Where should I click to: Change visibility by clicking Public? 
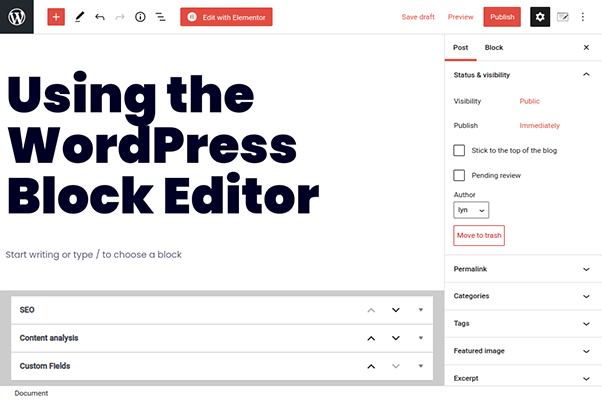pos(529,101)
